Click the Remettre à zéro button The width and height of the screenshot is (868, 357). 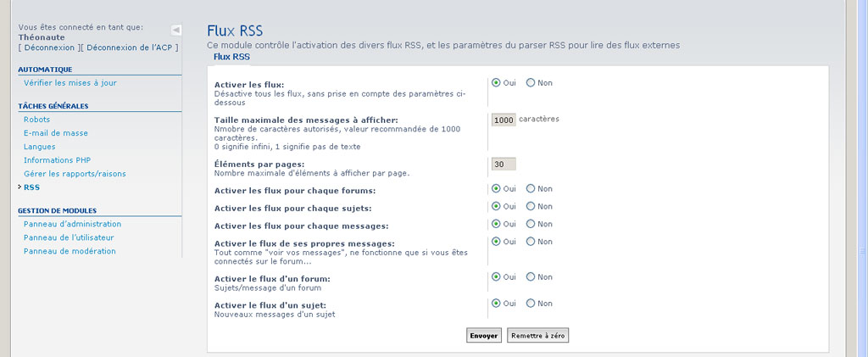(x=537, y=336)
